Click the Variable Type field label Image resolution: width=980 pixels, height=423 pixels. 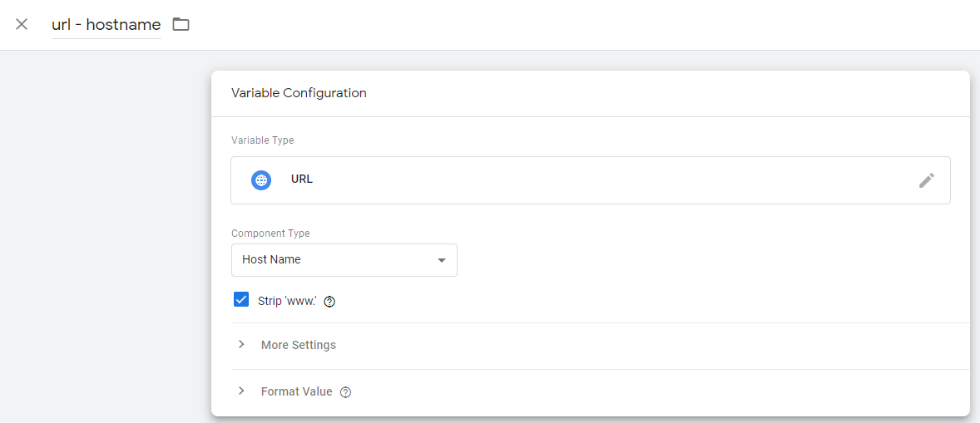[x=262, y=140]
